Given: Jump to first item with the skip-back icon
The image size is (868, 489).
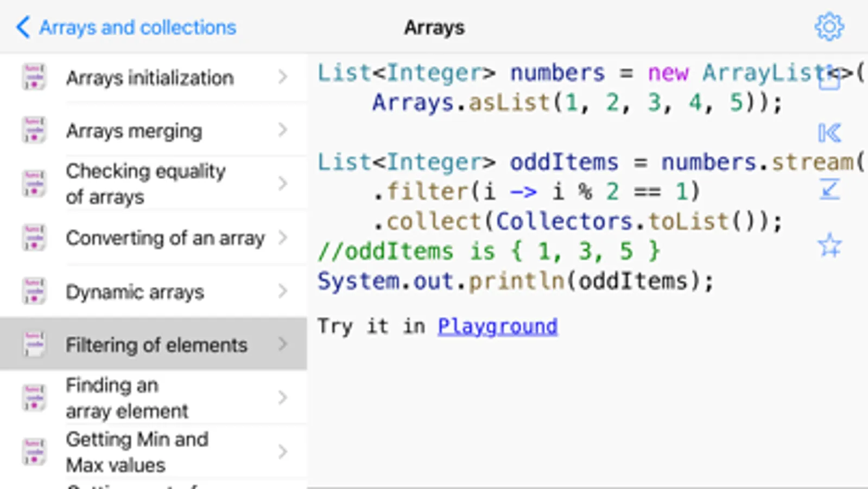Looking at the screenshot, I should (829, 133).
